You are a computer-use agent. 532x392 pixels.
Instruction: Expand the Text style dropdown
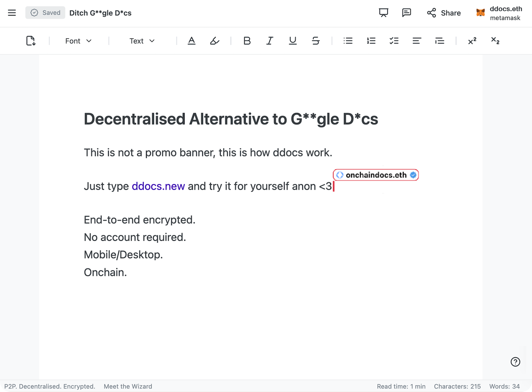pos(142,41)
